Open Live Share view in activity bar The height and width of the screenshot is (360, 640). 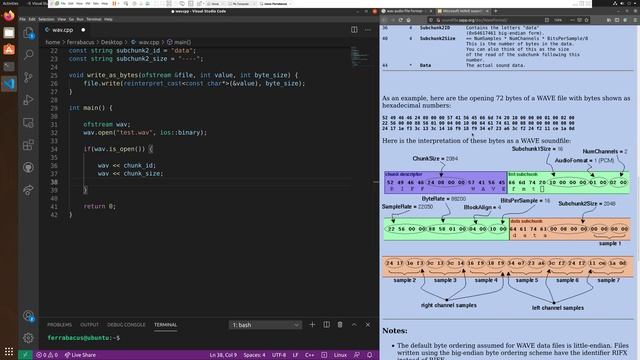point(28,190)
